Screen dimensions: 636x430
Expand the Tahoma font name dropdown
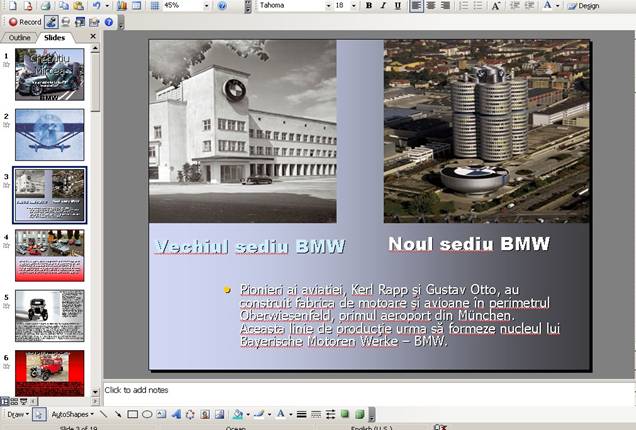click(325, 6)
